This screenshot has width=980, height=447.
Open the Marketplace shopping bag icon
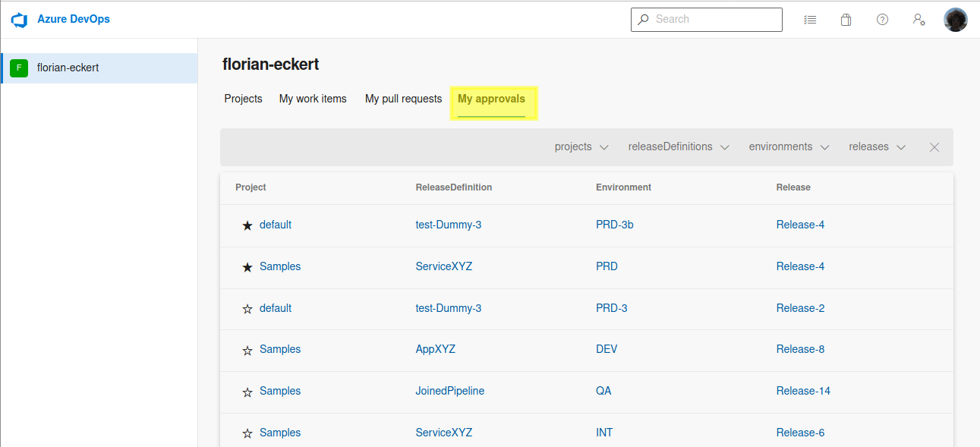[x=846, y=20]
